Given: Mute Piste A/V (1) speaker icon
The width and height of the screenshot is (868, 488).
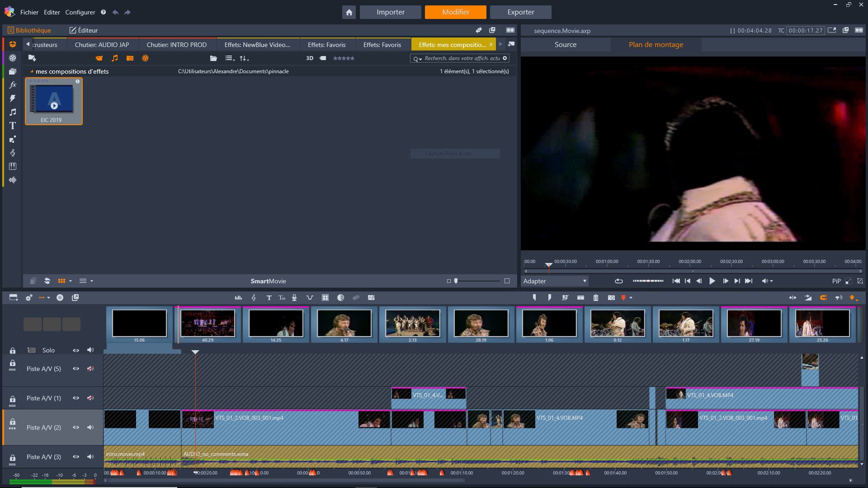Looking at the screenshot, I should 90,398.
